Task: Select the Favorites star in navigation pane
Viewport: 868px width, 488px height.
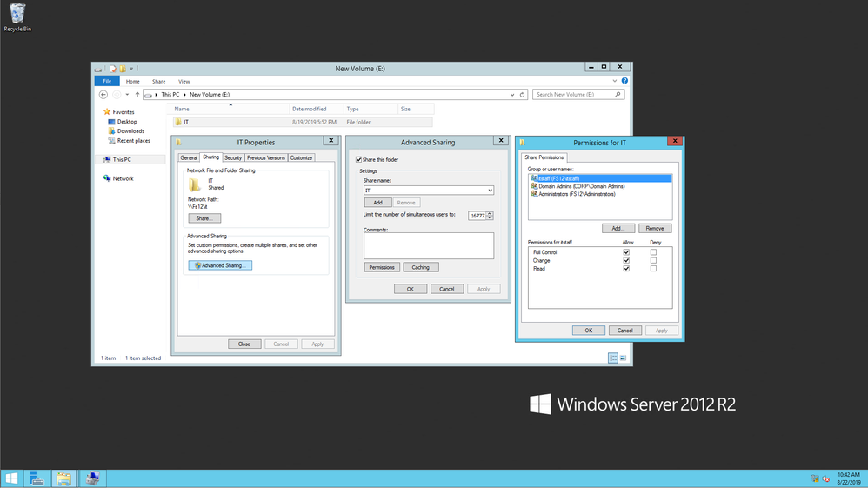Action: [107, 112]
